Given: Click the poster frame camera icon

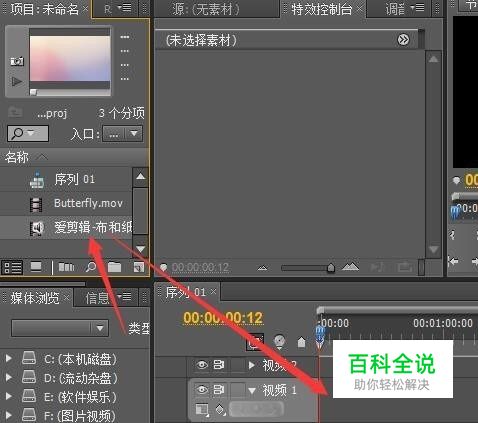Looking at the screenshot, I should pyautogui.click(x=17, y=61).
